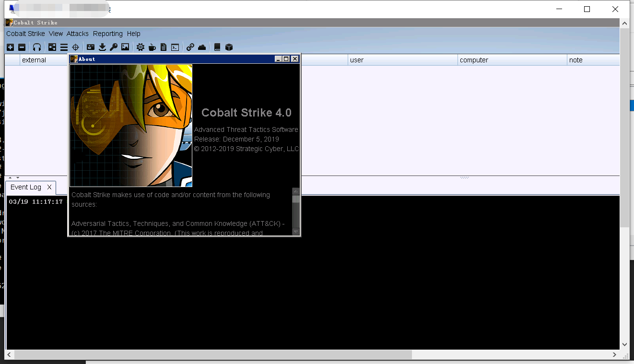
Task: Open credentials via the key icon
Action: pyautogui.click(x=114, y=47)
